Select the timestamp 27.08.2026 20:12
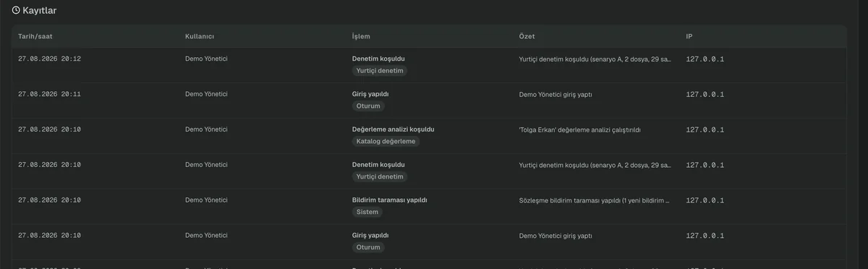The image size is (868, 269). [49, 59]
